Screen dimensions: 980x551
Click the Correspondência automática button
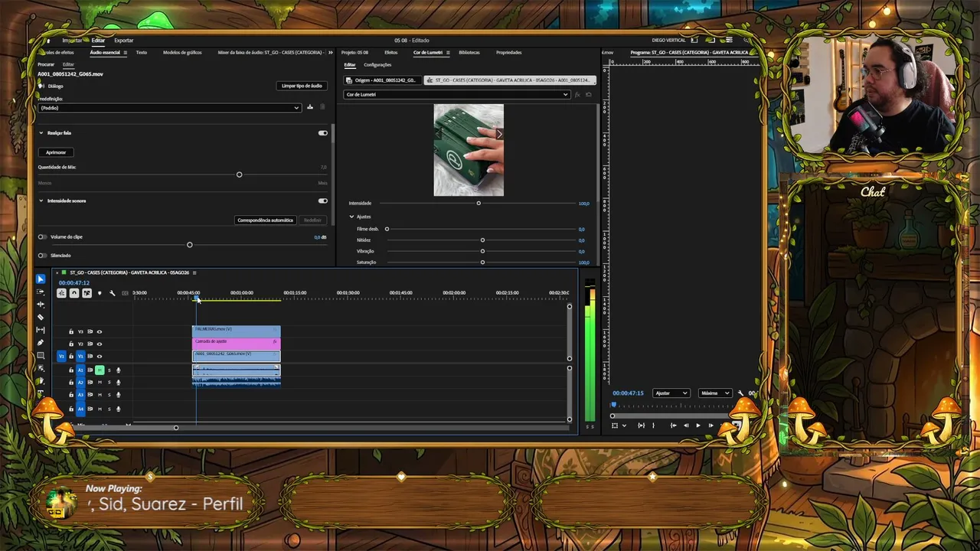[x=265, y=220]
